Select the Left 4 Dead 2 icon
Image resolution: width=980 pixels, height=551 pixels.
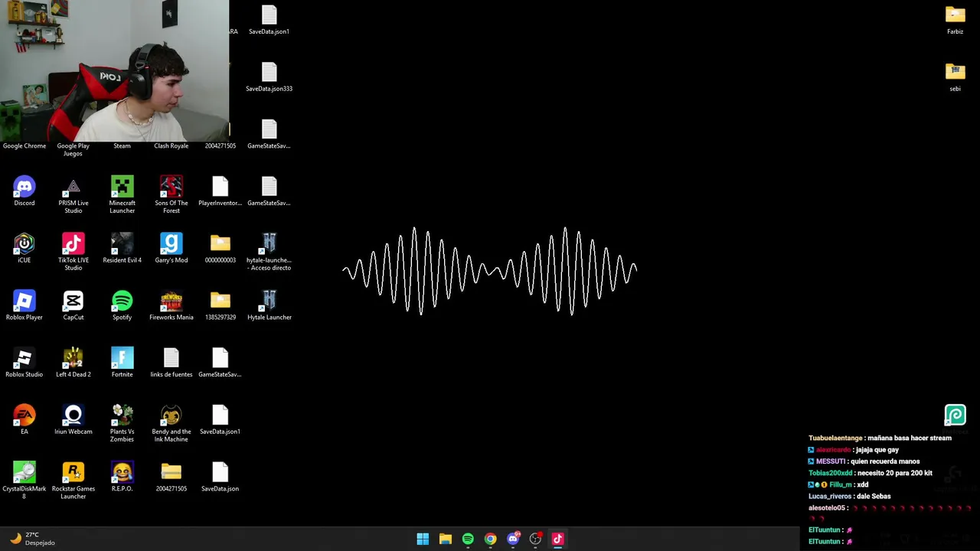(73, 363)
